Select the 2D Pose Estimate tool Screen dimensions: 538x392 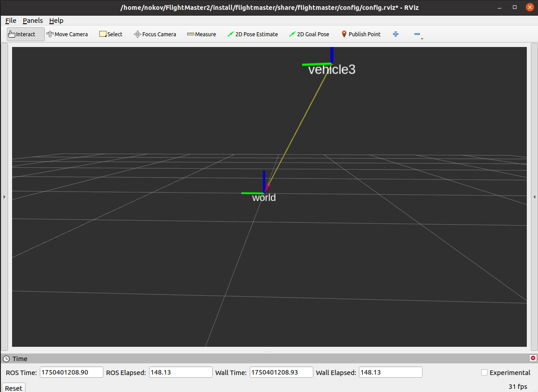[252, 34]
